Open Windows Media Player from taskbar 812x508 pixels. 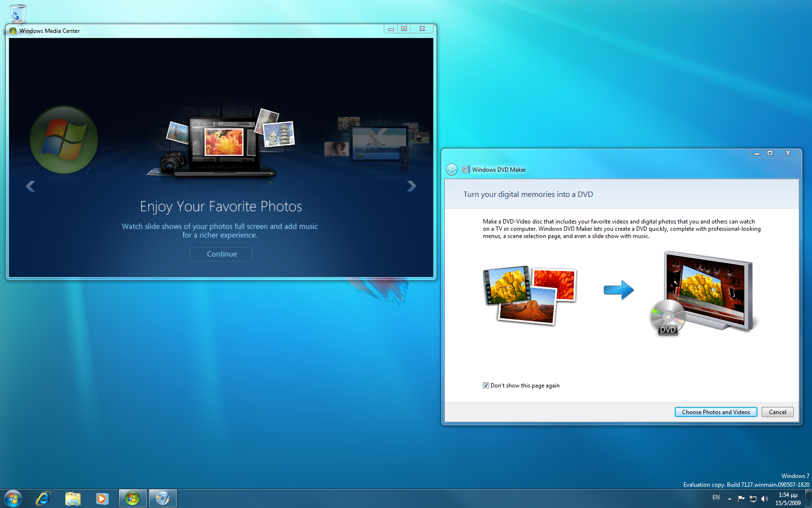click(x=102, y=498)
